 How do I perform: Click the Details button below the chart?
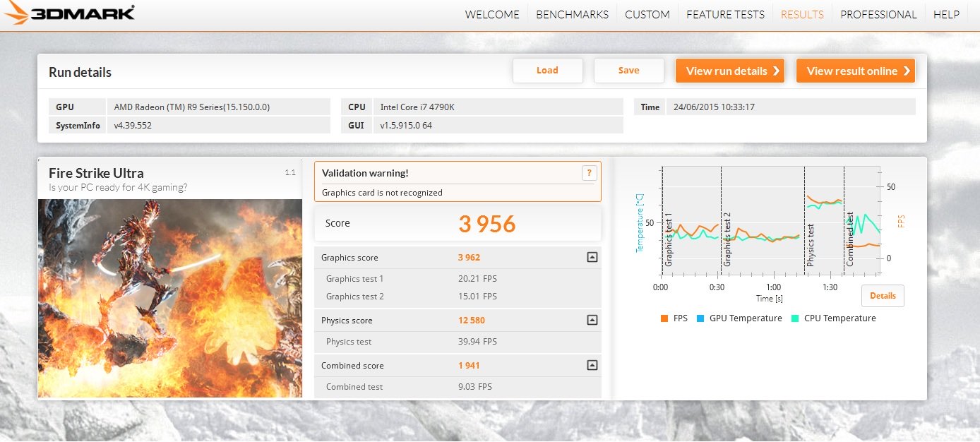(883, 296)
